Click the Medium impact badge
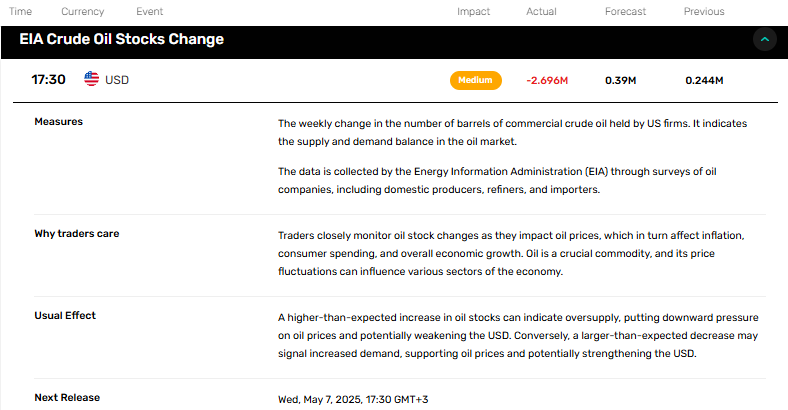788x410 pixels. click(x=475, y=80)
